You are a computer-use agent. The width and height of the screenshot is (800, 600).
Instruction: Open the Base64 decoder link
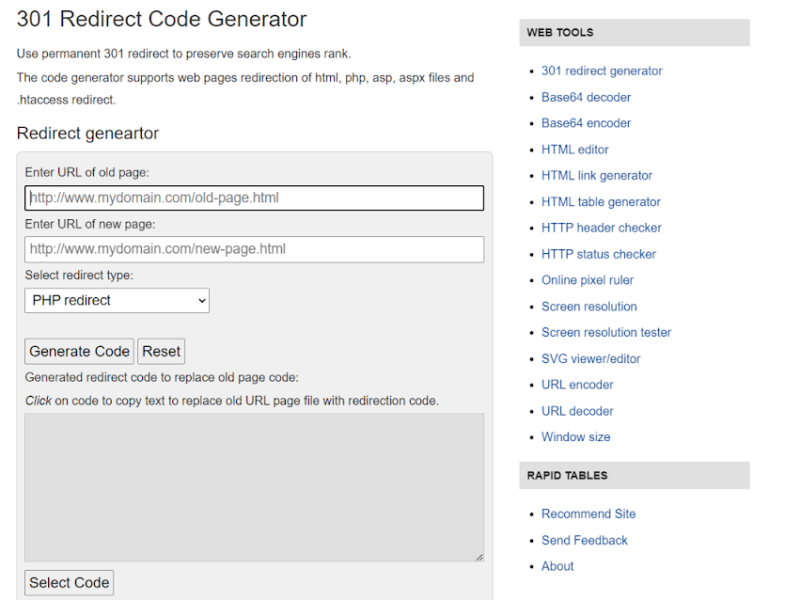[x=586, y=97]
